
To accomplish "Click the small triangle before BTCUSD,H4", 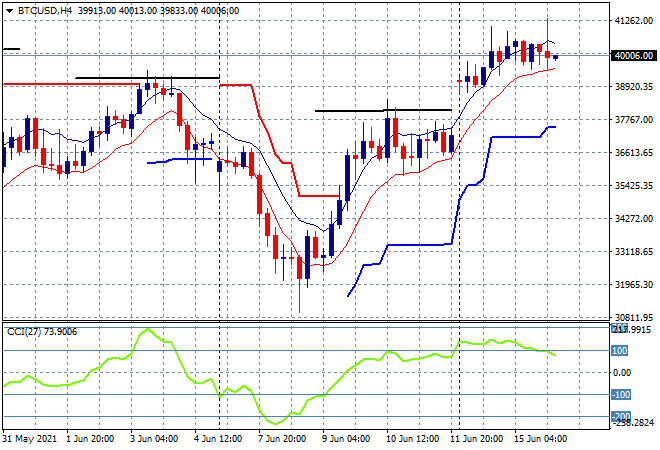I will (x=9, y=11).
